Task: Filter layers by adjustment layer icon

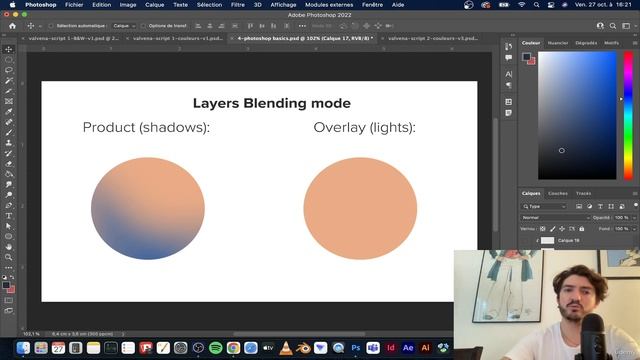Action: [x=589, y=207]
